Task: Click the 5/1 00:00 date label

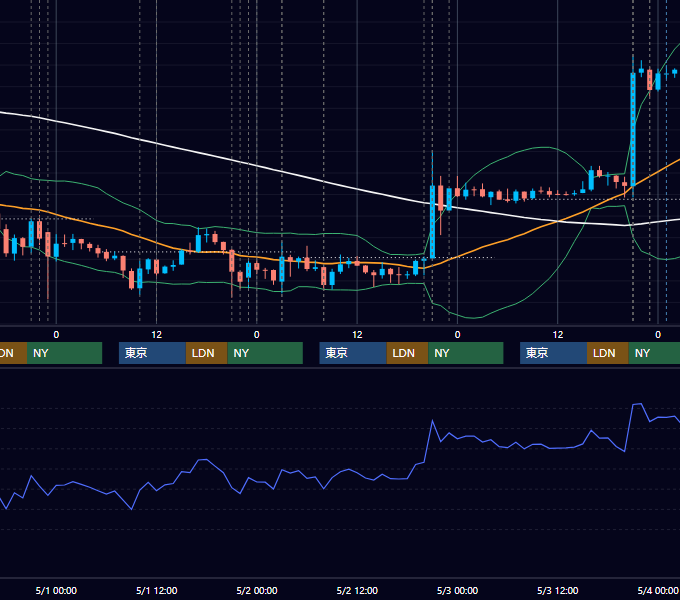Action: 56,590
